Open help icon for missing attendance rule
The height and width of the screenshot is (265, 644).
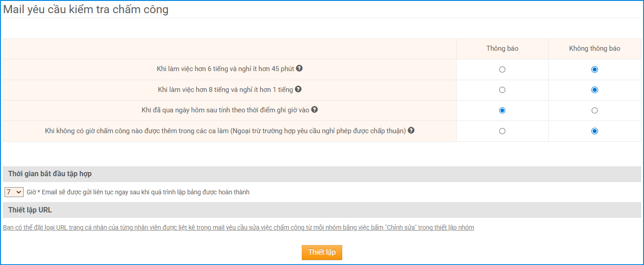[411, 130]
